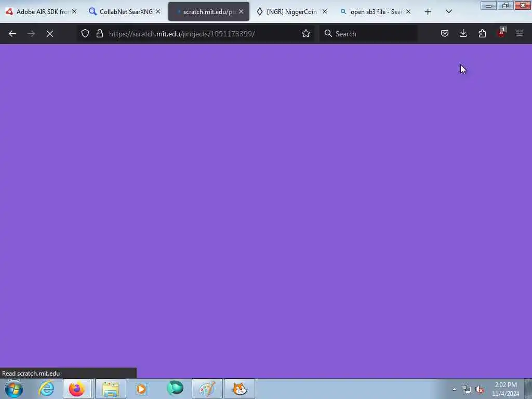
Task: Open the Firefox hamburger menu
Action: point(520,33)
